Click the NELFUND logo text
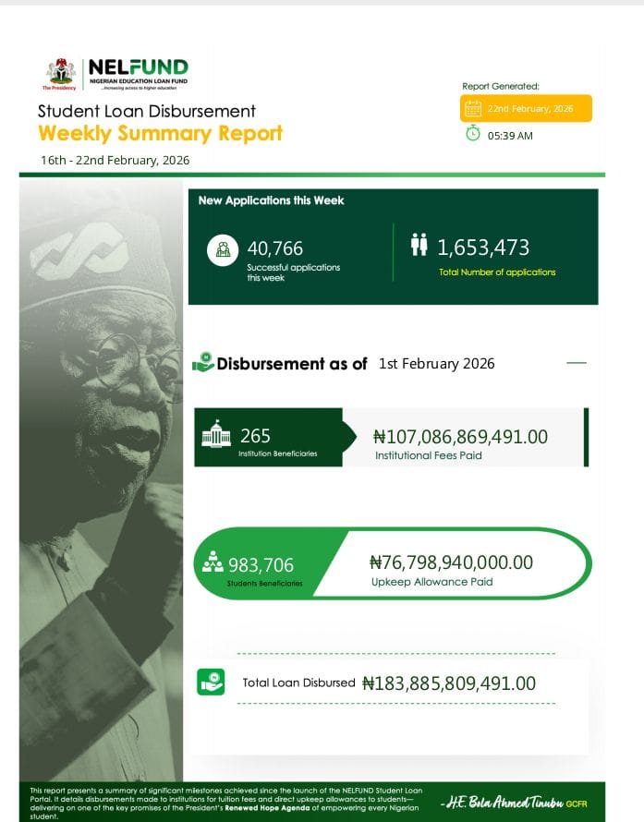 [138, 68]
